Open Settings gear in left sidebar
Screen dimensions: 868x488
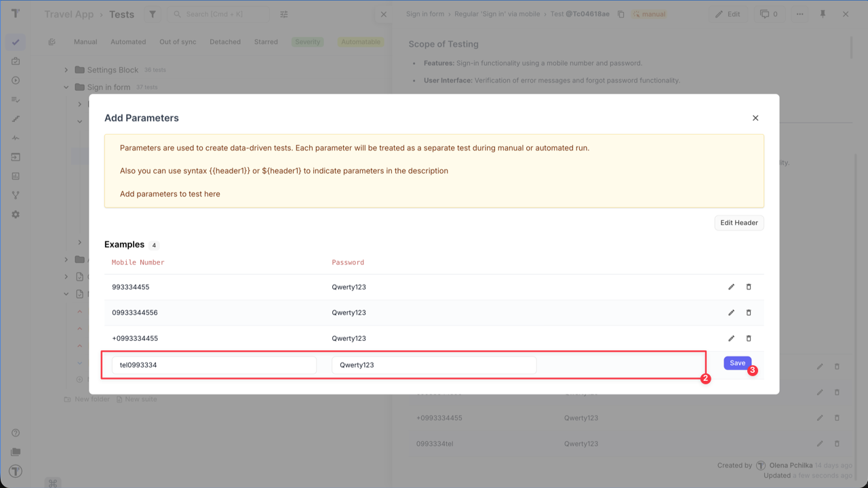point(16,214)
